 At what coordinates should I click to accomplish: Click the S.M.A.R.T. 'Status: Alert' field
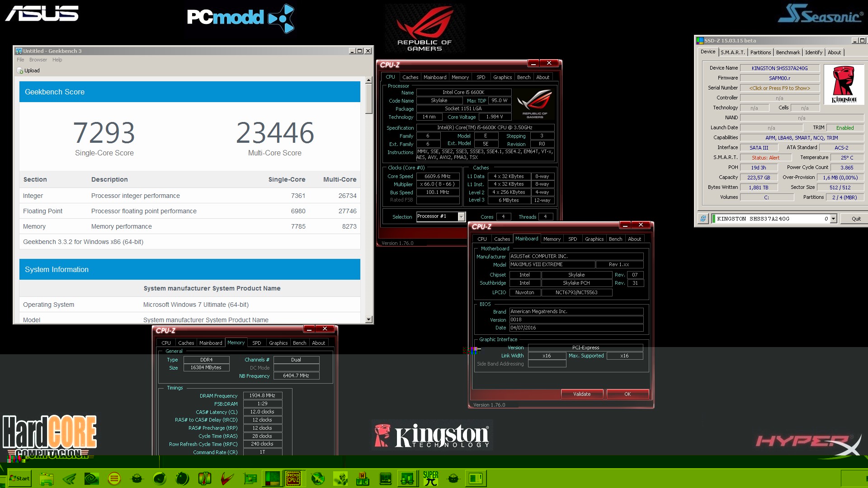point(765,158)
